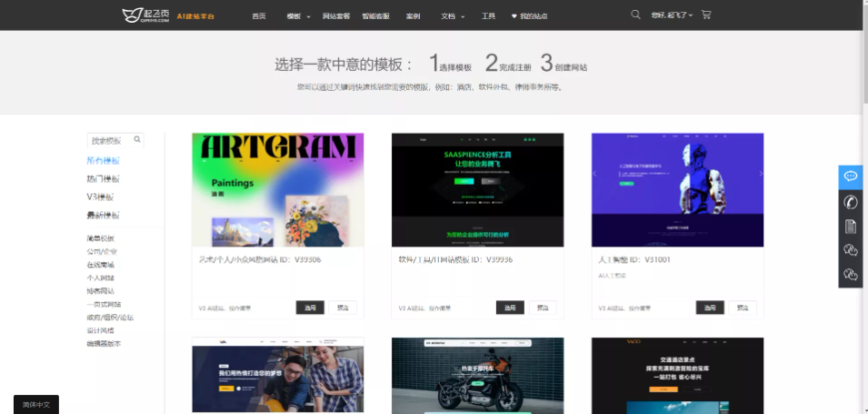868x414 pixels.
Task: Open 编辑器版本 filter in the sidebar
Action: coord(105,344)
